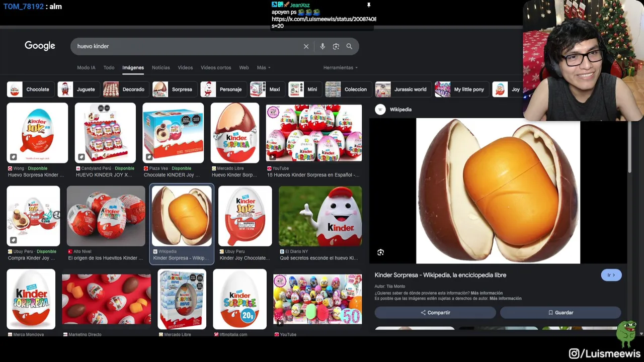The image size is (644, 362).
Task: Open YouTube 15 Huevos Kinder Sorpresa thumbnail
Action: pos(314,133)
